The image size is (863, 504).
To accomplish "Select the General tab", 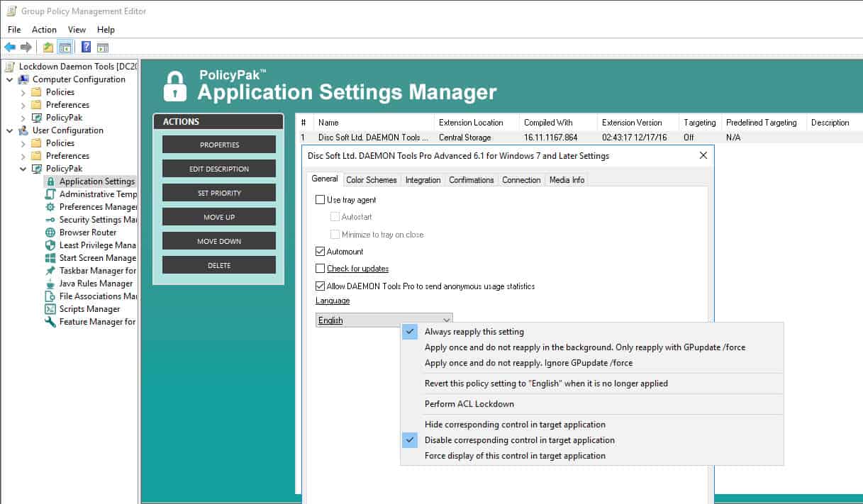I will pos(325,179).
